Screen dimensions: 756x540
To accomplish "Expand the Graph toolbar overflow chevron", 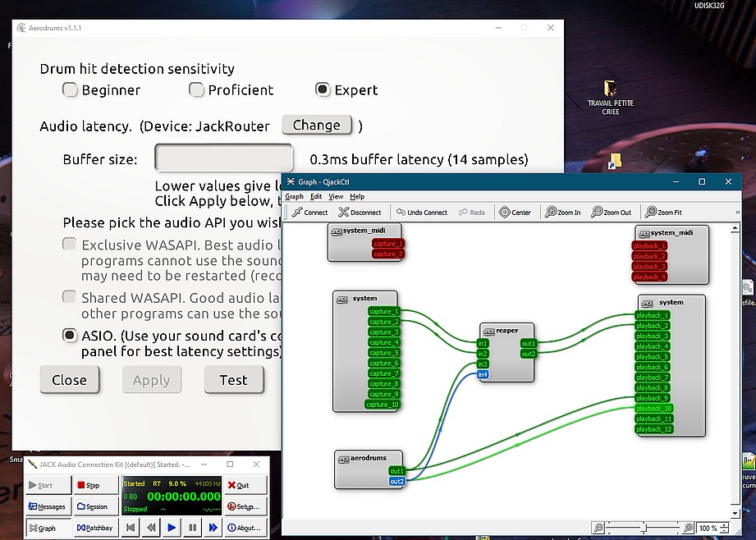I will point(737,212).
